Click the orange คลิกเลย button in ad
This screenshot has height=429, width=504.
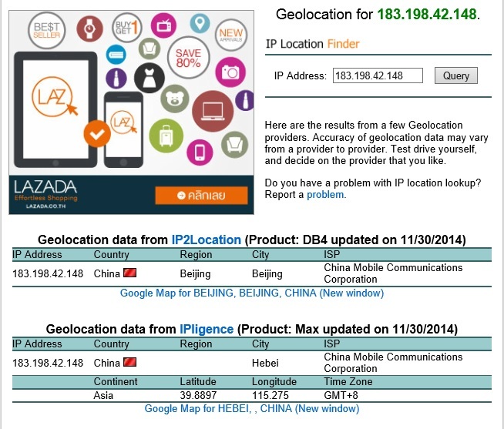tap(201, 195)
